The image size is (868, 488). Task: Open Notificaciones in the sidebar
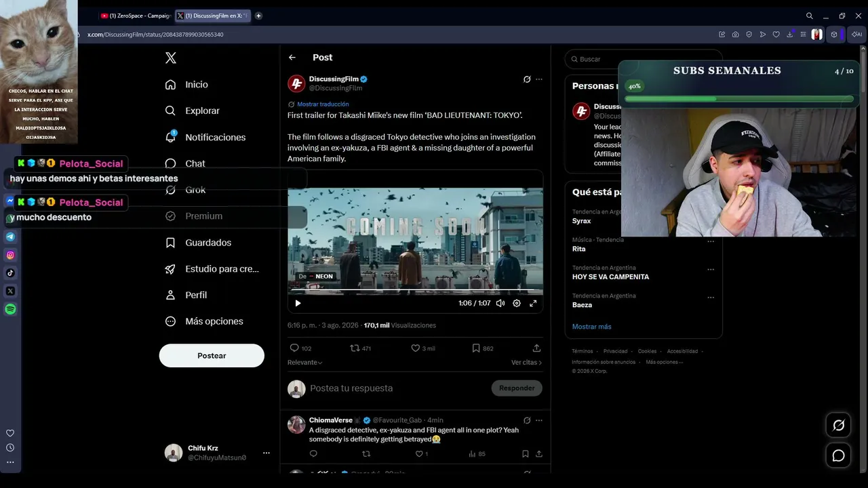tap(205, 138)
